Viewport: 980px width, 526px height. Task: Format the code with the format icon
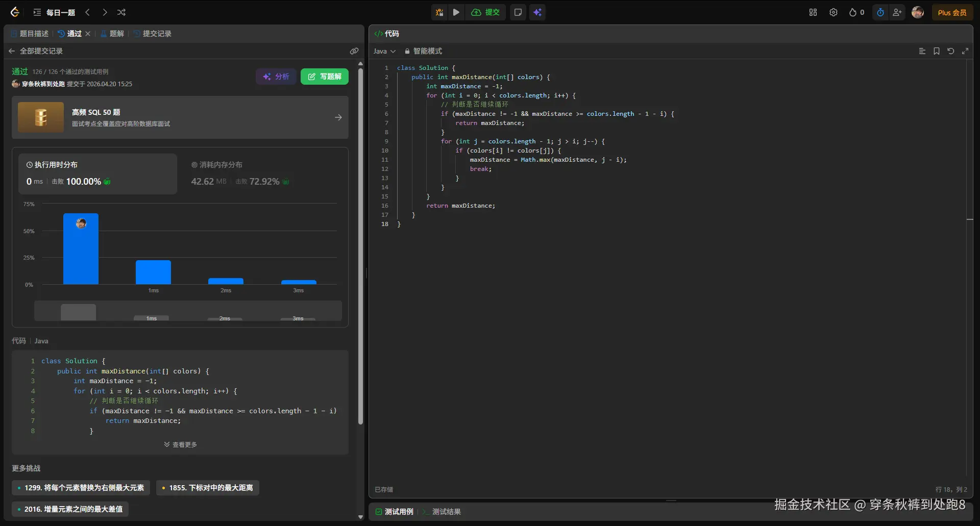point(922,51)
